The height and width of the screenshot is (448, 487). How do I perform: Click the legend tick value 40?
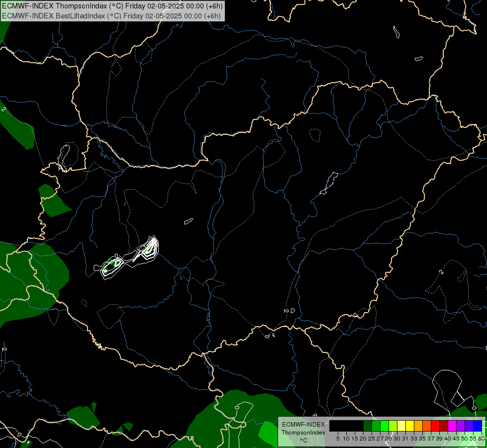coord(448,439)
